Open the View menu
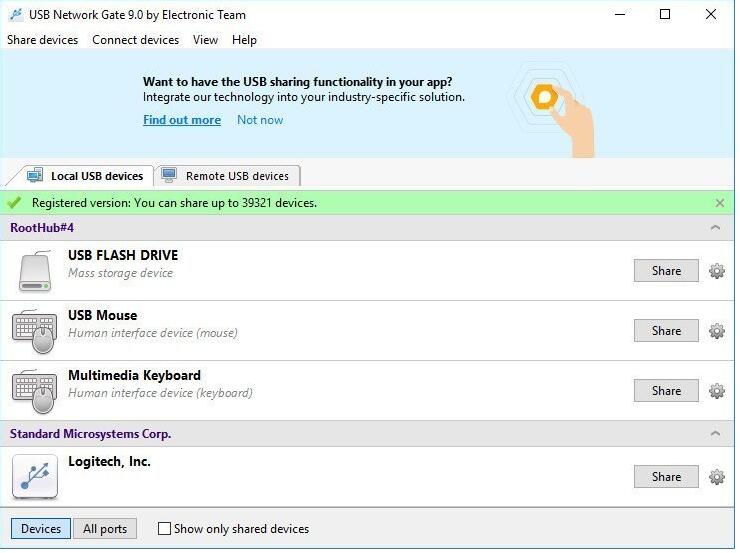Image resolution: width=740 pixels, height=553 pixels. coord(207,40)
